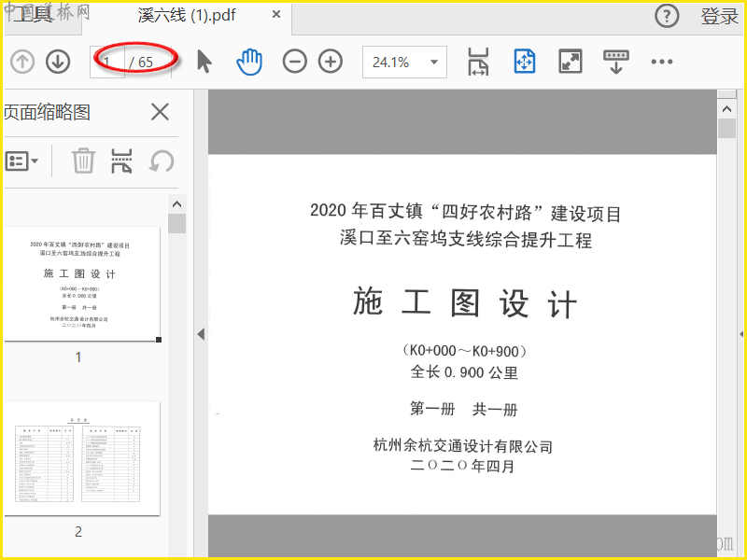The image size is (747, 560).
Task: Click the 登录 sign-in link
Action: tap(719, 16)
